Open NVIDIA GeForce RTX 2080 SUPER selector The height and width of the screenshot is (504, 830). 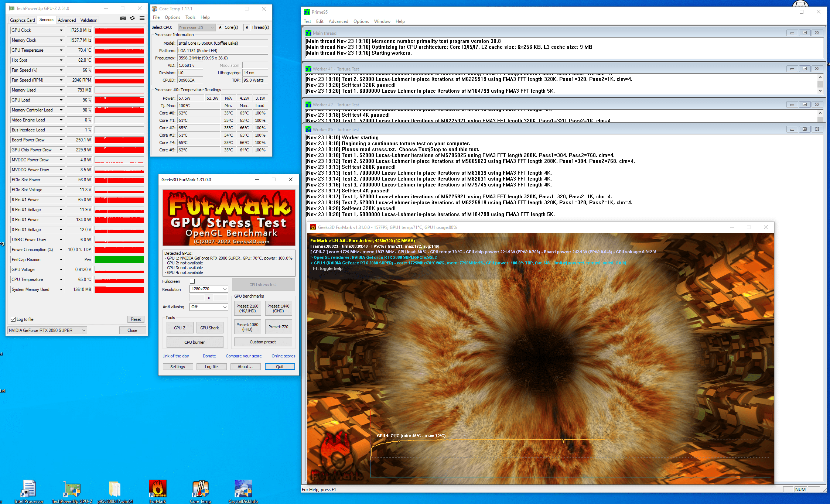pyautogui.click(x=47, y=330)
